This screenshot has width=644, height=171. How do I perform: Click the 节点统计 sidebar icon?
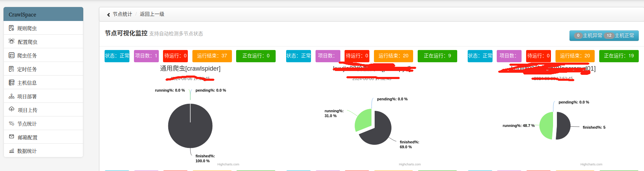click(12, 123)
